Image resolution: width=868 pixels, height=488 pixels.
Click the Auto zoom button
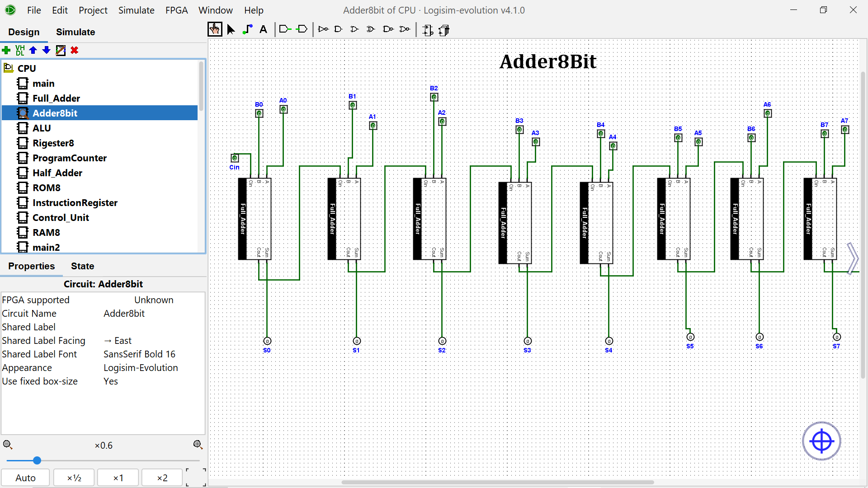[25, 478]
